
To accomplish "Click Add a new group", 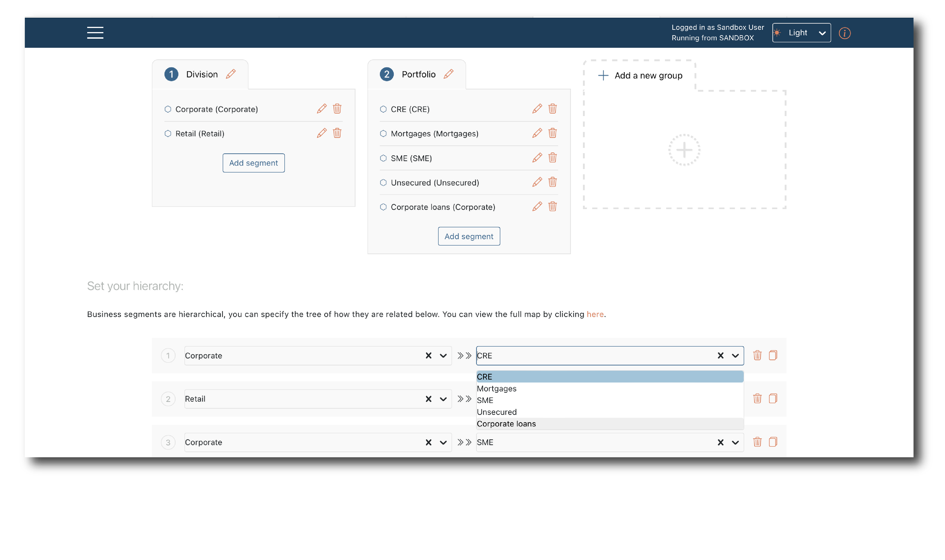I will (641, 76).
